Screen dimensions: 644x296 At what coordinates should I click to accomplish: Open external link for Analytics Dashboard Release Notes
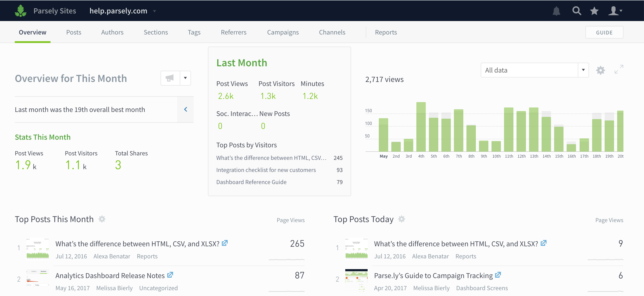[170, 275]
